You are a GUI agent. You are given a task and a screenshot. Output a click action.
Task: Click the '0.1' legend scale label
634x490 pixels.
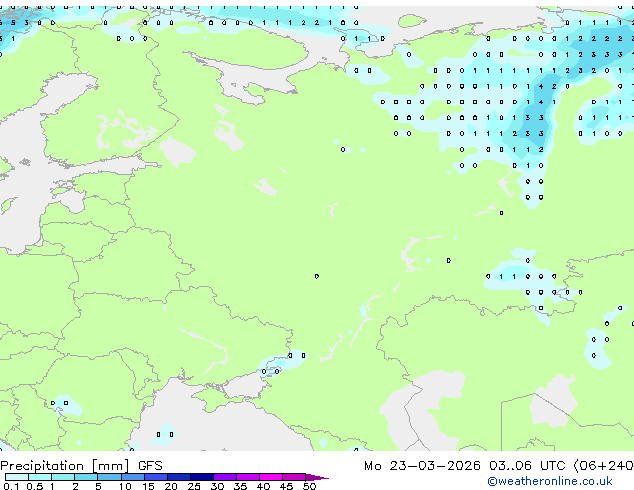coord(11,486)
